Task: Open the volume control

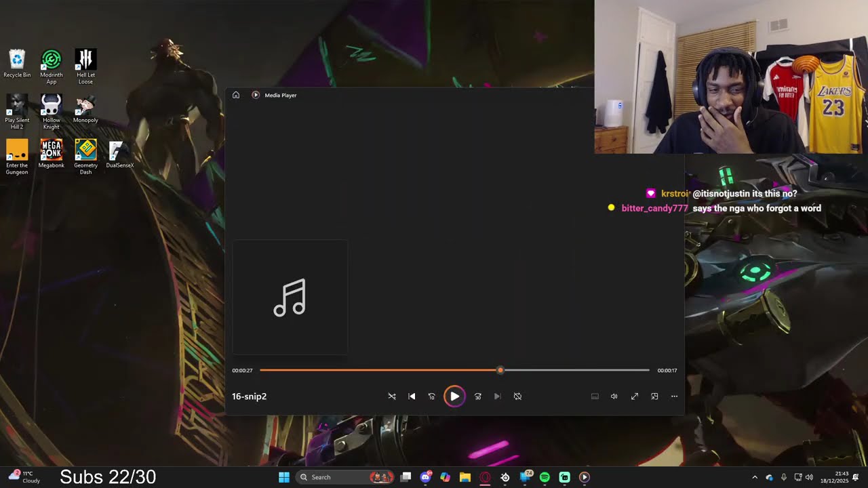Action: (x=614, y=396)
